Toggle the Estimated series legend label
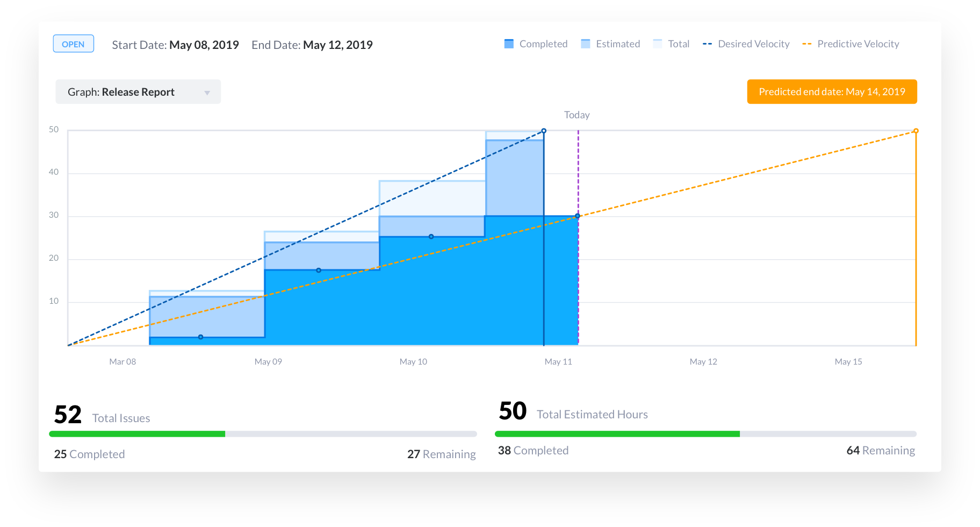The image size is (980, 527). coord(618,44)
